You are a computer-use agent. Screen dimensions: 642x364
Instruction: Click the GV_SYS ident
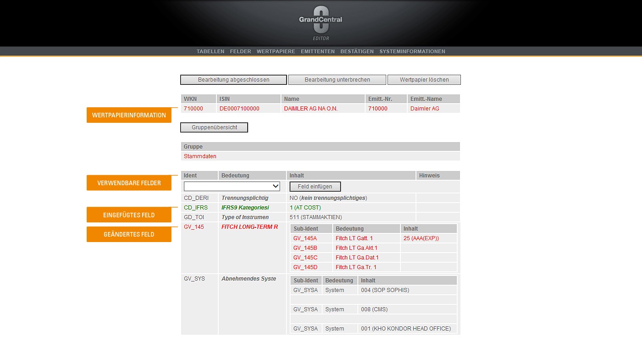tap(194, 279)
